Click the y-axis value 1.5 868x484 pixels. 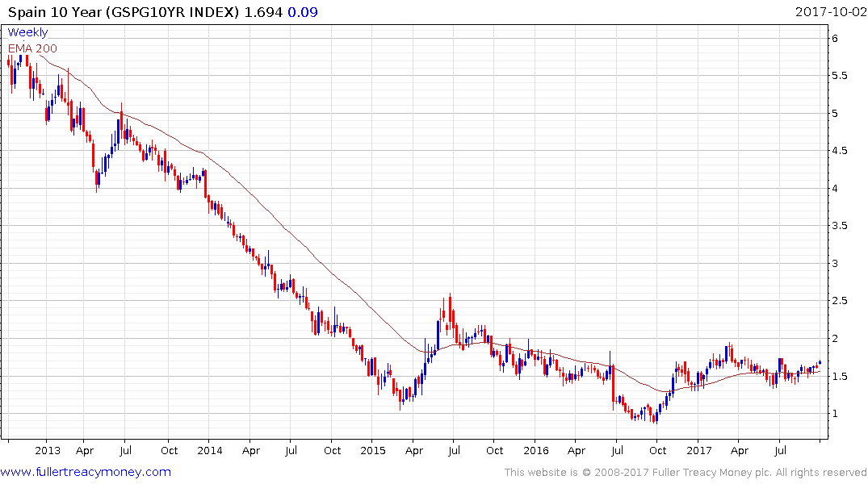[x=839, y=376]
